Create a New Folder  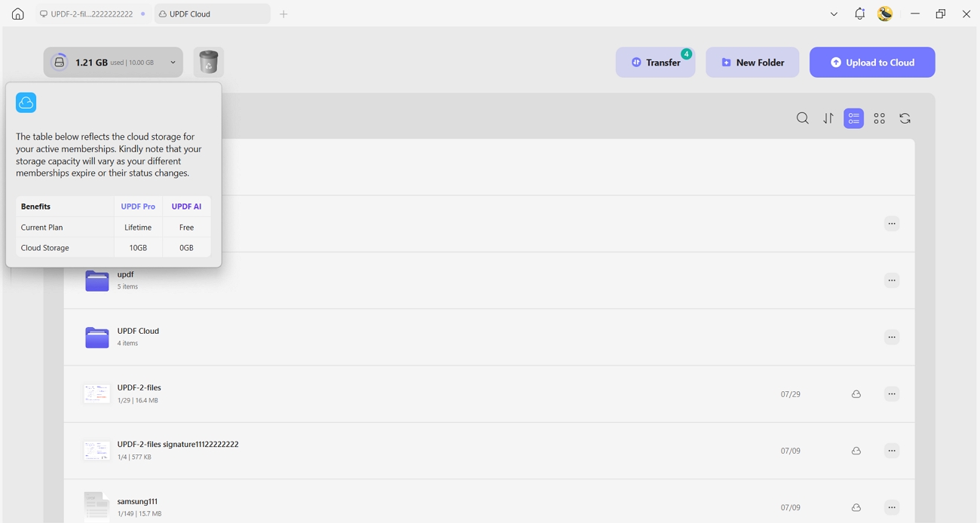752,63
